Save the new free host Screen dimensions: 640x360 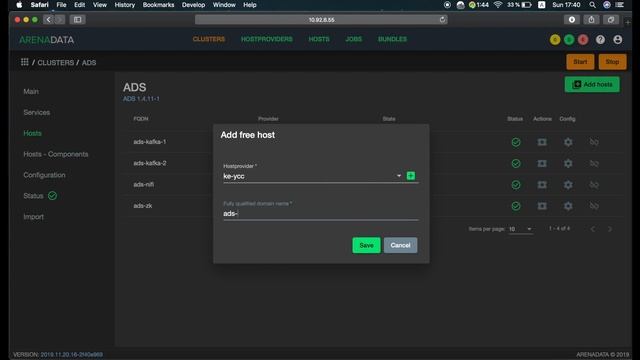[366, 245]
